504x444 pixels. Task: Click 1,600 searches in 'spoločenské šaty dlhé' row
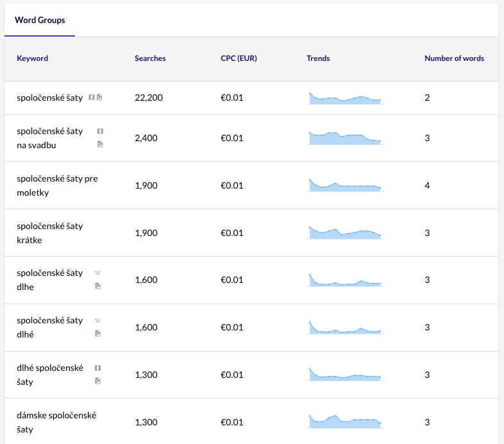(146, 327)
